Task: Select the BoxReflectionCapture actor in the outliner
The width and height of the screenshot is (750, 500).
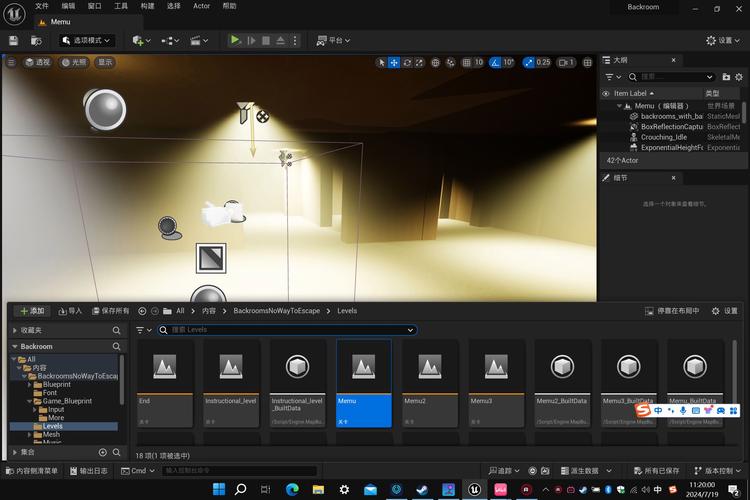Action: point(672,126)
